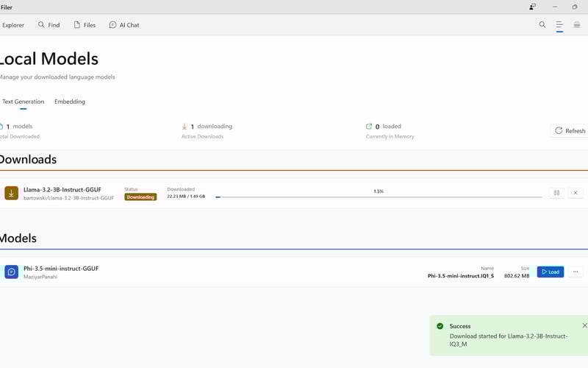
Task: Click the green check icon in Success toast
Action: (440, 326)
